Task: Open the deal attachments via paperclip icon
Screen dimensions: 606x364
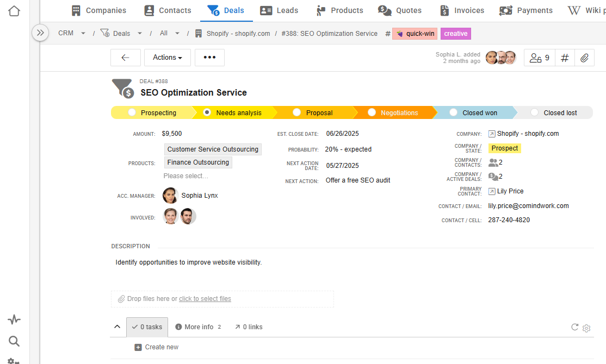Action: pyautogui.click(x=585, y=58)
